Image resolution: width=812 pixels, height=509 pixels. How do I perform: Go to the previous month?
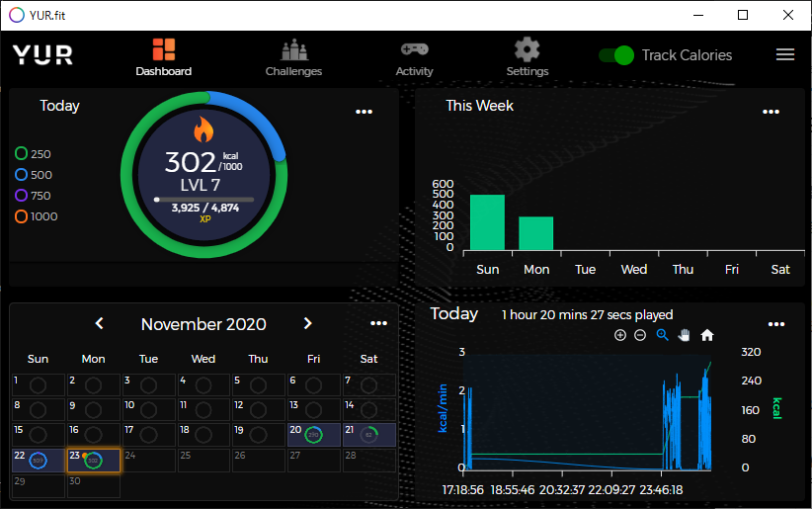[x=100, y=323]
